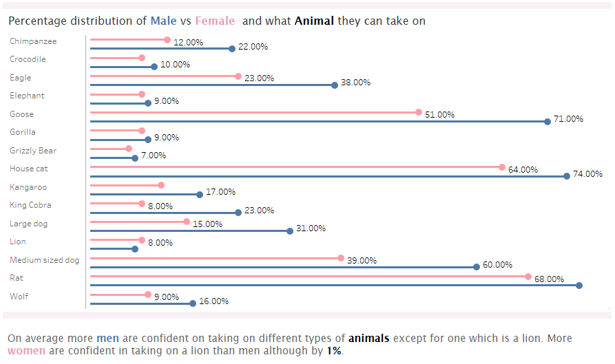
Task: Select the 31.00% Large dog value label
Action: tap(311, 228)
